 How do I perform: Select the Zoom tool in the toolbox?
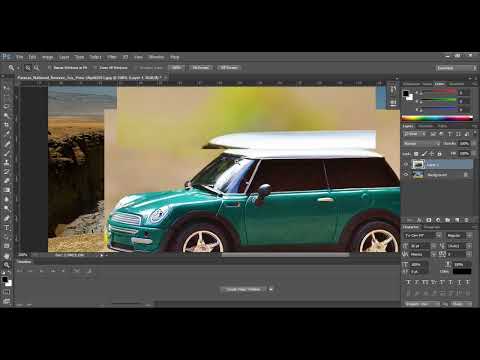click(6, 265)
